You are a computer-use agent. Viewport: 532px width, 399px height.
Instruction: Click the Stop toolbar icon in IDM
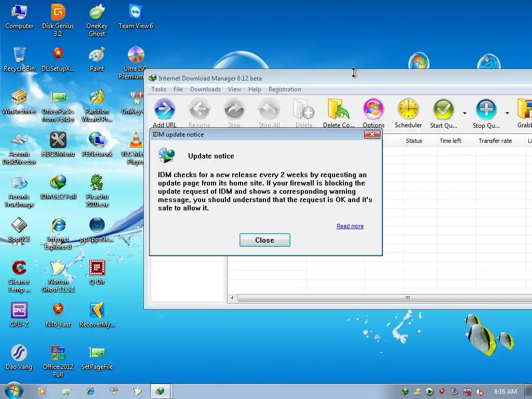point(234,109)
